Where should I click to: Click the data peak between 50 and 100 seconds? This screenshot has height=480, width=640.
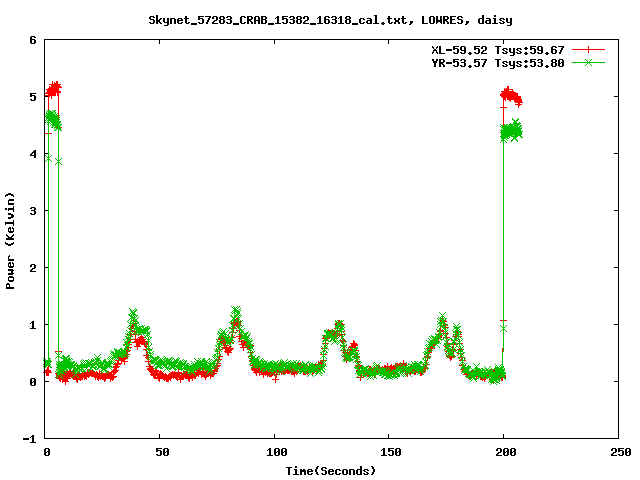coord(236,315)
